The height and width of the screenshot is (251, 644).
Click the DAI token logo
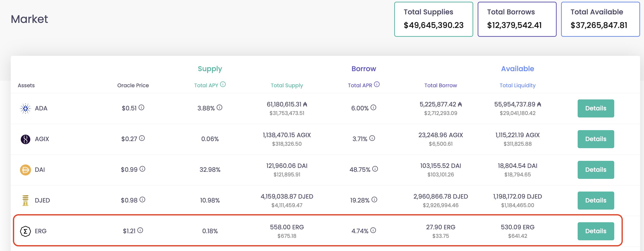coord(25,170)
